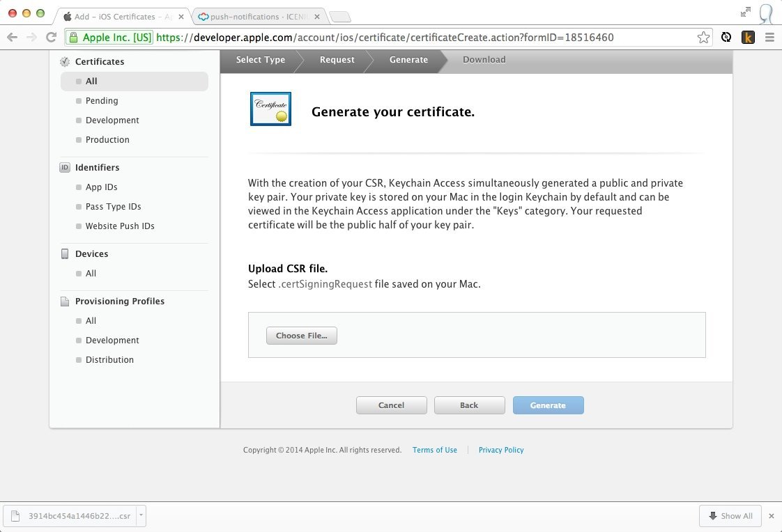Click the orange K extension icon
The width and height of the screenshot is (782, 532).
748,38
